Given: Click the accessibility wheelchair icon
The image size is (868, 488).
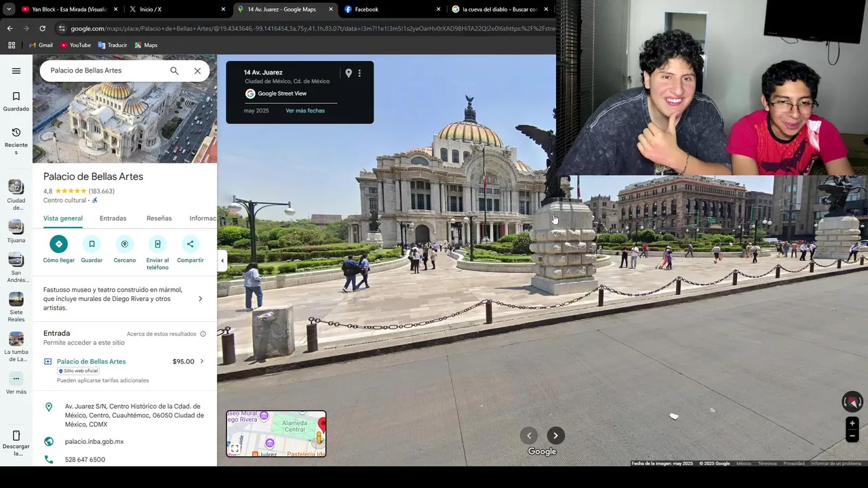Looking at the screenshot, I should (x=95, y=201).
